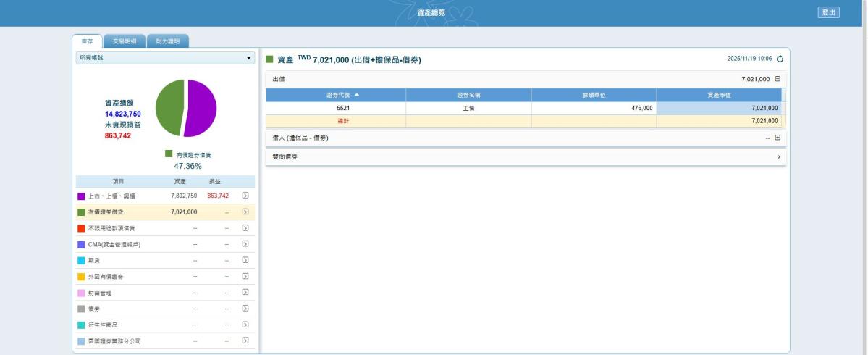Switch to the 財力證明 tab
868x355 pixels.
point(167,41)
